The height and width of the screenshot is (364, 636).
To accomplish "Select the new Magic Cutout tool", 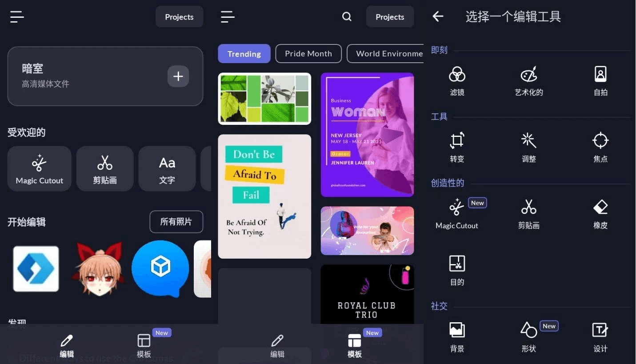I will pos(457,213).
